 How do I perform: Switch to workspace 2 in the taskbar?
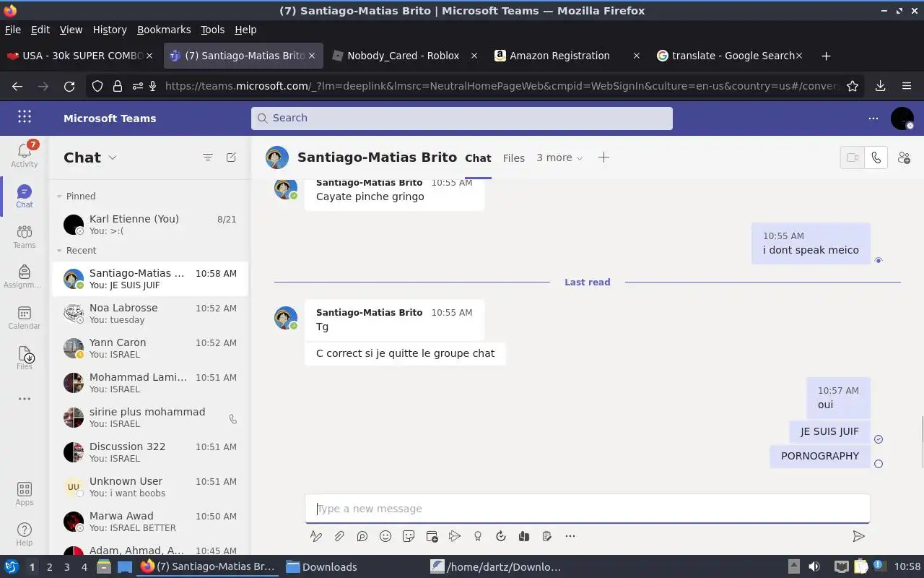pos(49,567)
